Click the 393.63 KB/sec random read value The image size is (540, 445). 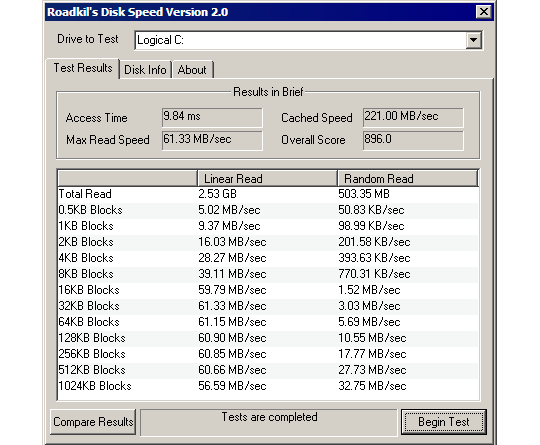(374, 258)
